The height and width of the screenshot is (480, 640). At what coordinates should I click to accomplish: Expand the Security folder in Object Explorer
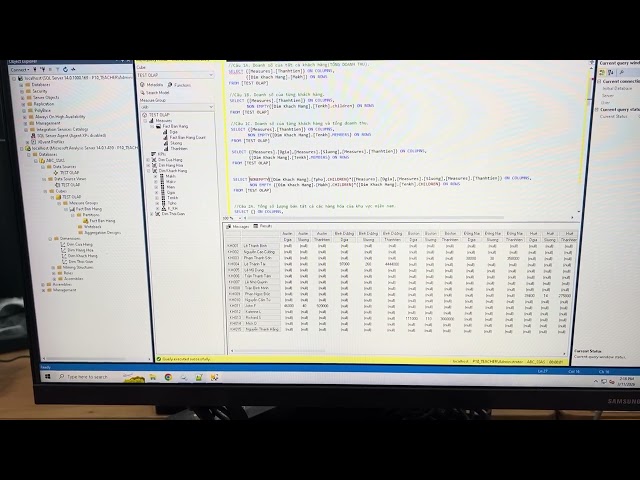[x=22, y=91]
